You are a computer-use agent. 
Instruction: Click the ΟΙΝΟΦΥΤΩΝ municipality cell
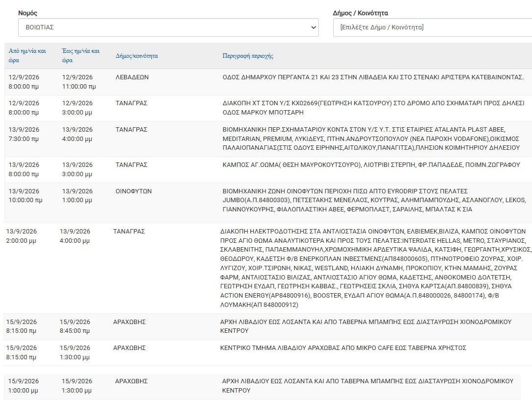(134, 191)
